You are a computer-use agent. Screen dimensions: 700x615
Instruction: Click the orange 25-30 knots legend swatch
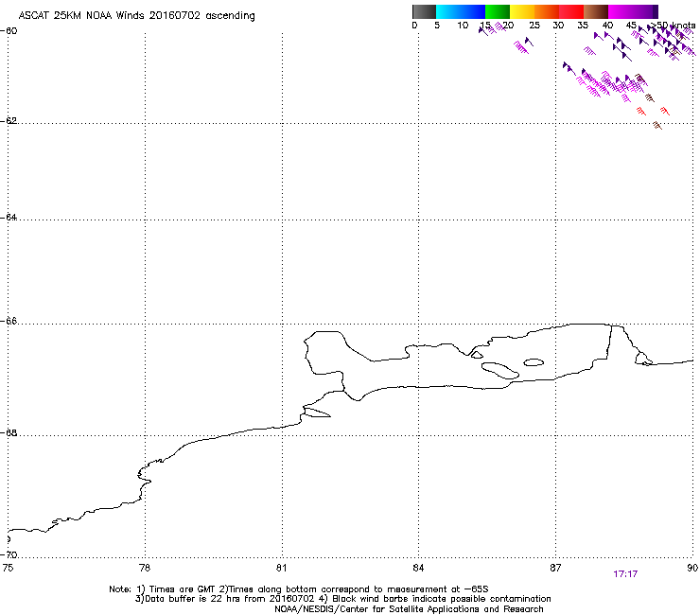pyautogui.click(x=547, y=11)
